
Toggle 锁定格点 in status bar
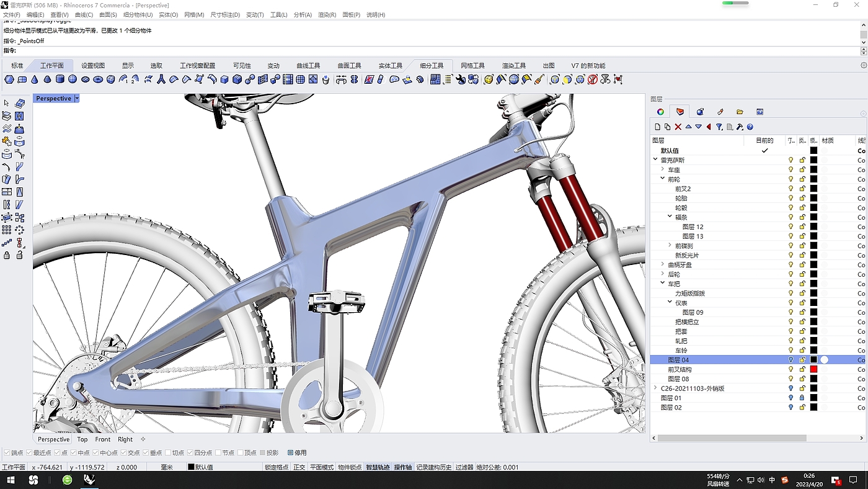point(277,467)
